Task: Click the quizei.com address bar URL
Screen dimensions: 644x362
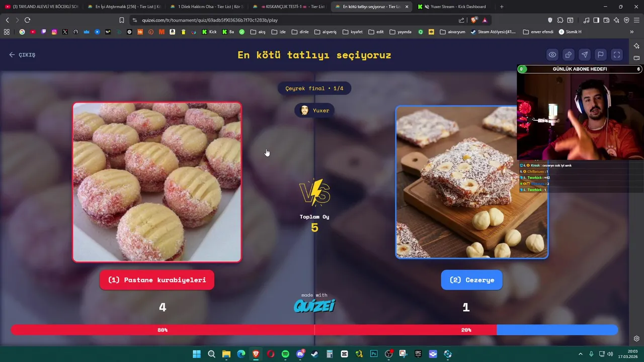Action: pos(210,20)
